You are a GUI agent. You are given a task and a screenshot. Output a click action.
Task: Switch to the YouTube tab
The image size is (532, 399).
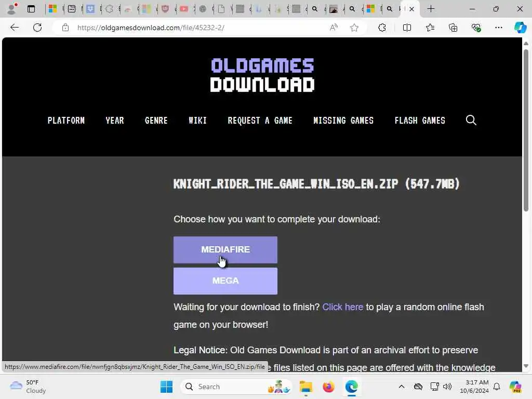pyautogui.click(x=184, y=9)
